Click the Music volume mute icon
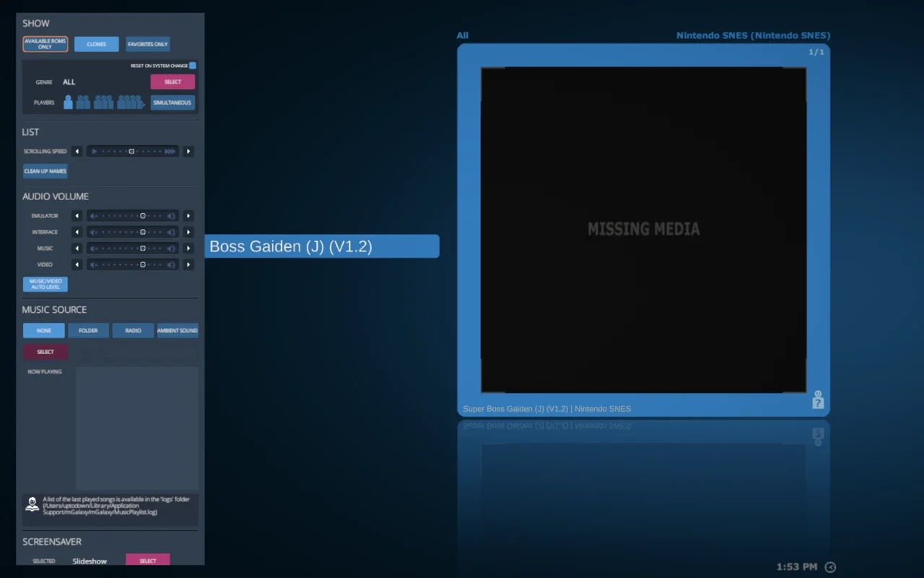The width and height of the screenshot is (924, 578). [94, 249]
